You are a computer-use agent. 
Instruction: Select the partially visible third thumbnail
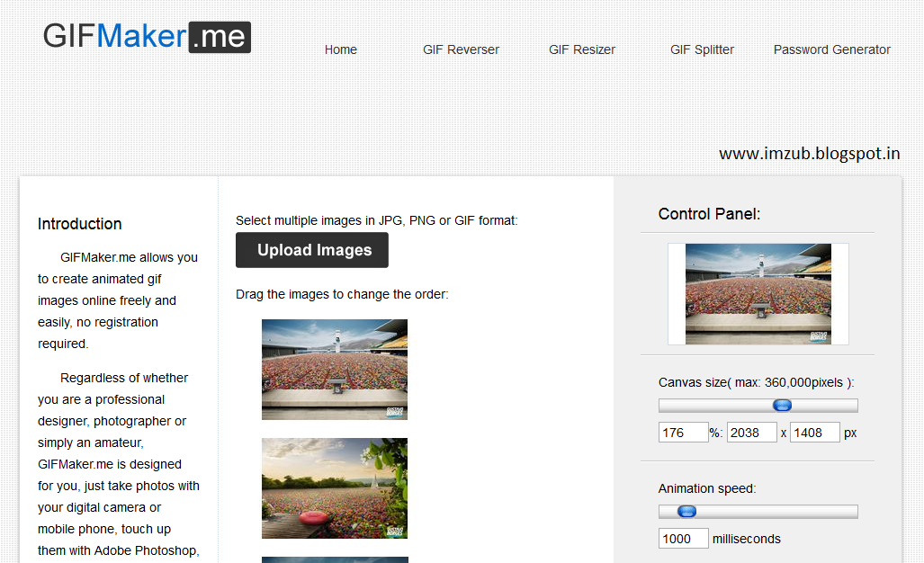(x=334, y=559)
